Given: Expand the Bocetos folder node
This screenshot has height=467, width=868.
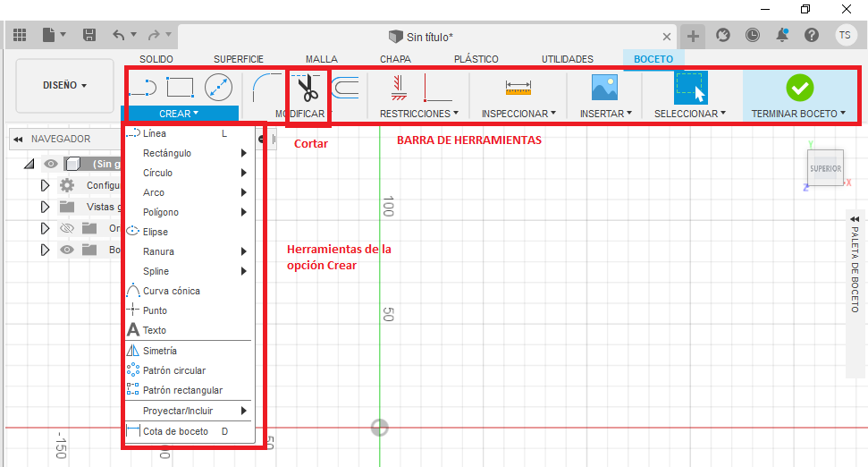Looking at the screenshot, I should pos(45,250).
